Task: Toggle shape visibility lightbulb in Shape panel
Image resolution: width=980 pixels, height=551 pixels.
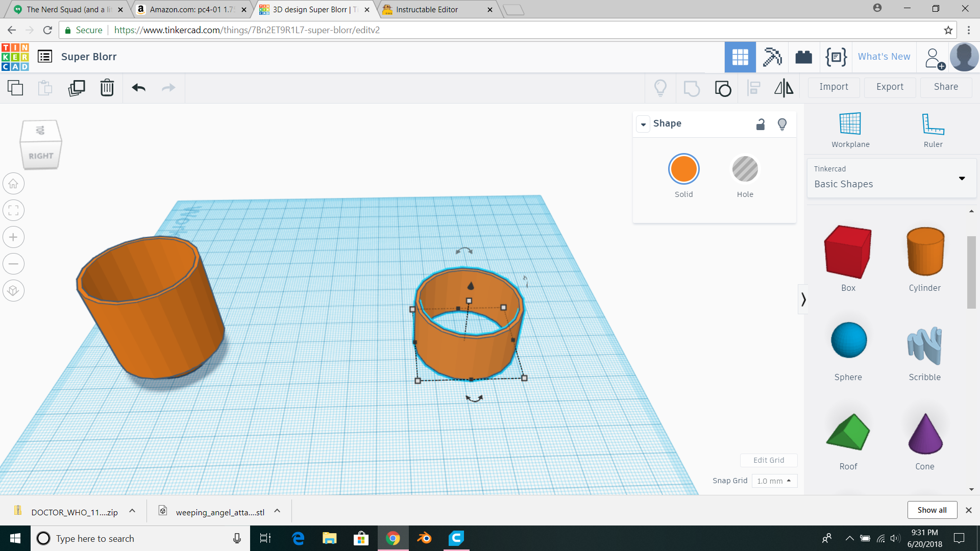Action: pyautogui.click(x=782, y=124)
